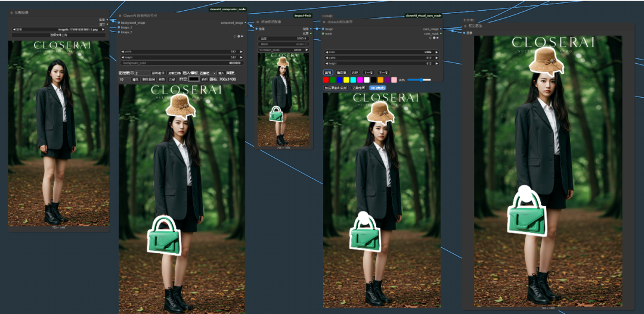The width and height of the screenshot is (644, 314).
Task: Pick the purple color swatch
Action: point(388,80)
